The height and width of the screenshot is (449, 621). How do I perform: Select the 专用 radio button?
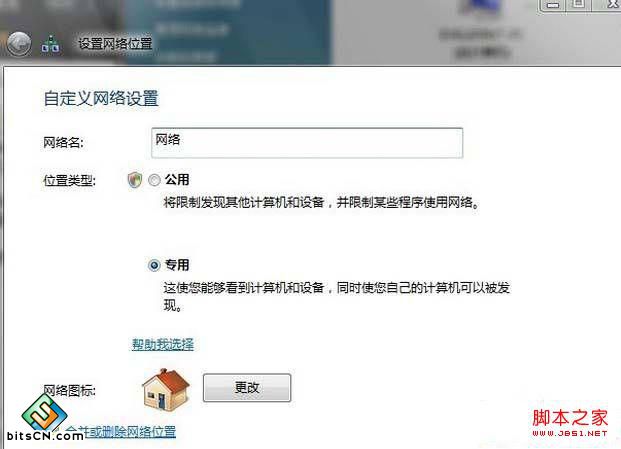154,265
